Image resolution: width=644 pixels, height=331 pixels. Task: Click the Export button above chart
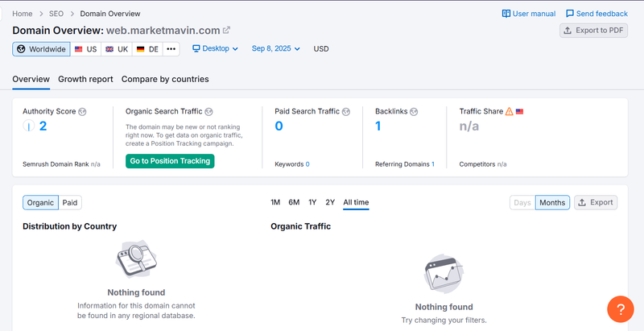click(596, 202)
